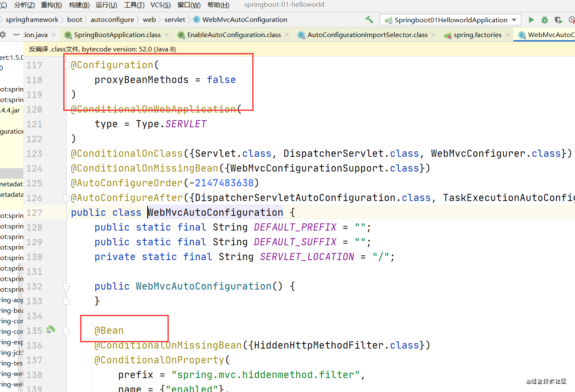Click the boot breadcrumb

(x=75, y=19)
